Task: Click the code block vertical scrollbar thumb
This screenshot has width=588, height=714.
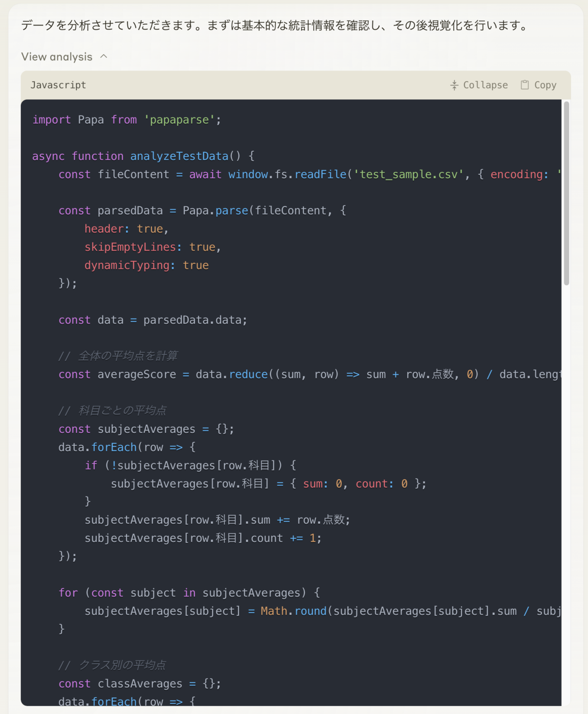Action: point(566,193)
